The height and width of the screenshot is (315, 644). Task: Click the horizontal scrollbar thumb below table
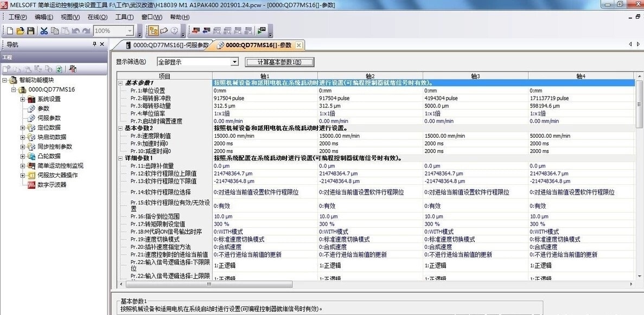coord(208,284)
